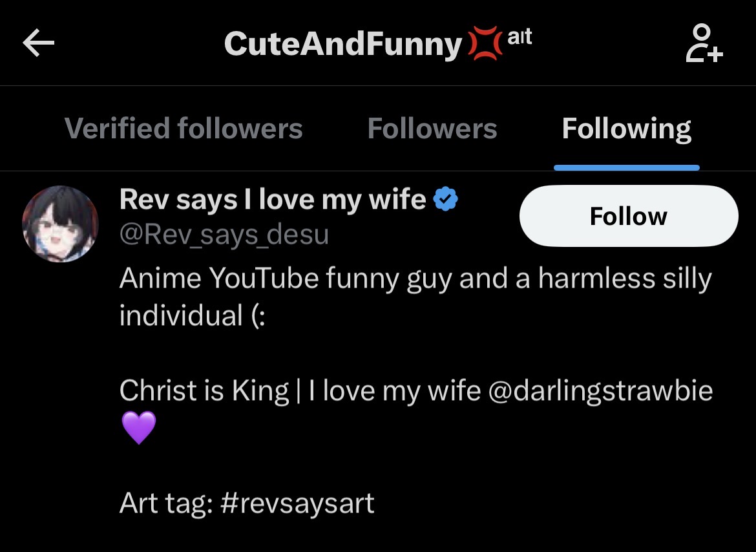Tap the CuteAndFunny header title

pyautogui.click(x=342, y=45)
